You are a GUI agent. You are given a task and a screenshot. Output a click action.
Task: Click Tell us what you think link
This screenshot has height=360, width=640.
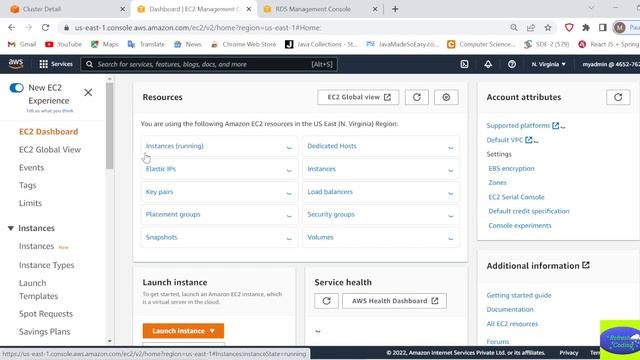50,111
